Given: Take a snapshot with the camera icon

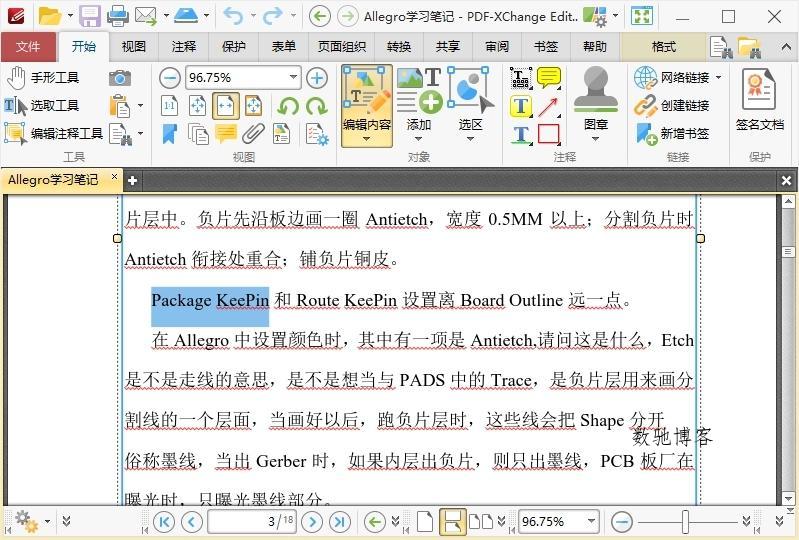Looking at the screenshot, I should point(120,78).
